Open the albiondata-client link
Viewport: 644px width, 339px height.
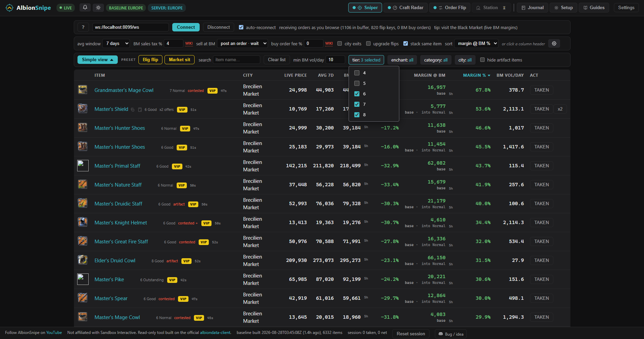215,333
